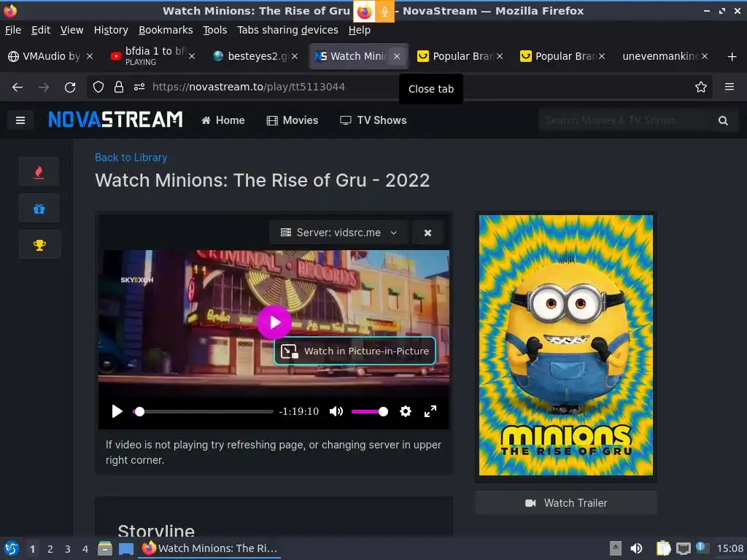Click the player bar play button
The width and height of the screenshot is (747, 560).
pos(117,411)
